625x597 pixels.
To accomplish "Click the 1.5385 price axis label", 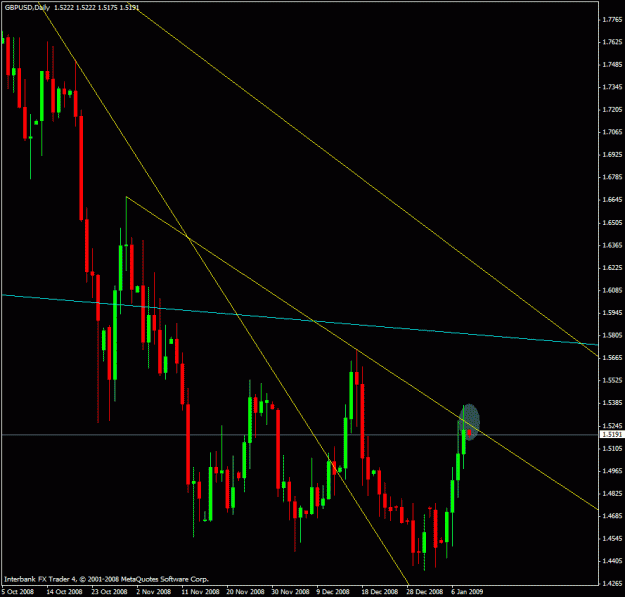I will (612, 403).
